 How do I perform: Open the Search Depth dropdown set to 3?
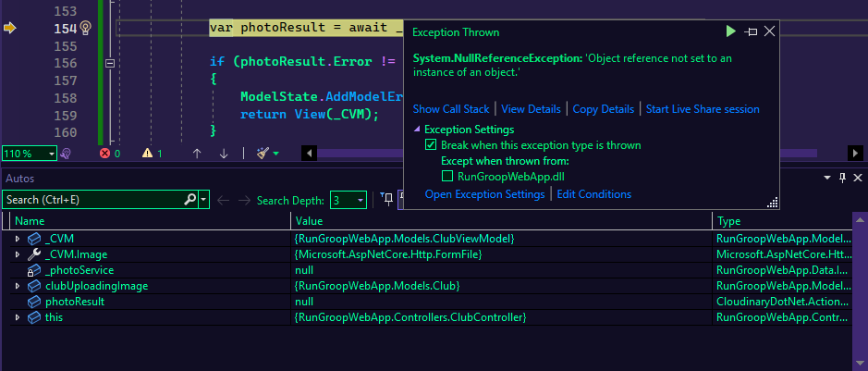click(x=348, y=200)
